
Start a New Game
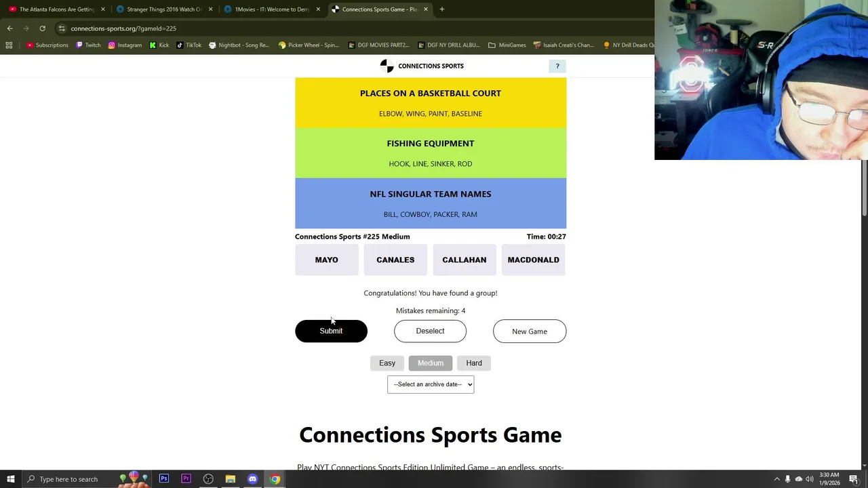(530, 331)
